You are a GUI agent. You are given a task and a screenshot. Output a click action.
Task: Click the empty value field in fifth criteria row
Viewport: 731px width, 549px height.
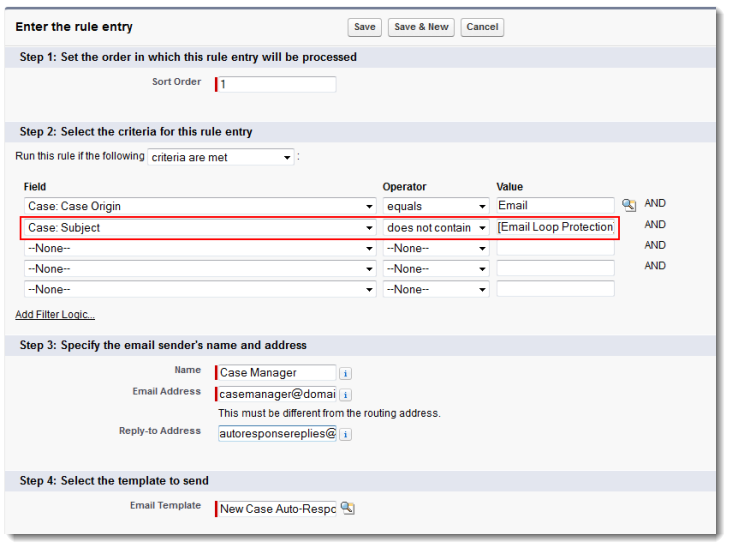tap(555, 289)
